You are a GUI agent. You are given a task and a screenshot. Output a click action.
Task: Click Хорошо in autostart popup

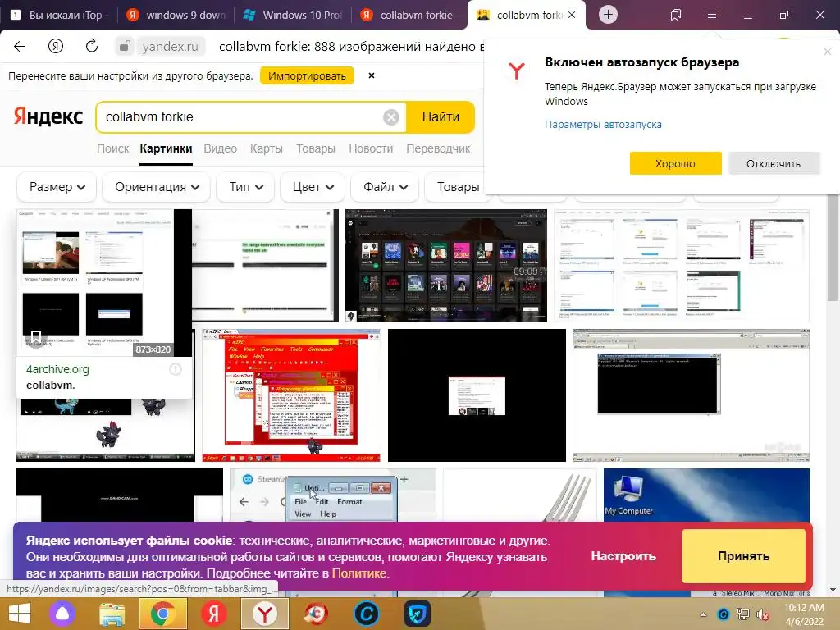click(x=675, y=163)
